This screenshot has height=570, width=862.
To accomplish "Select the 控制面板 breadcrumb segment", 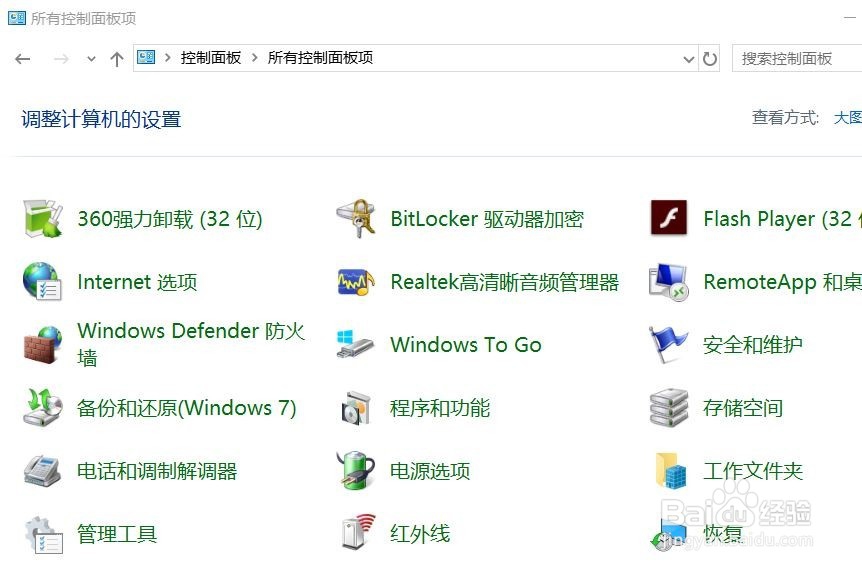I will pyautogui.click(x=211, y=57).
